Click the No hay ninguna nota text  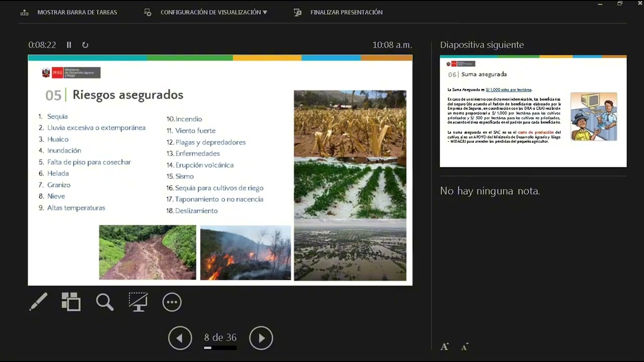[x=490, y=191]
